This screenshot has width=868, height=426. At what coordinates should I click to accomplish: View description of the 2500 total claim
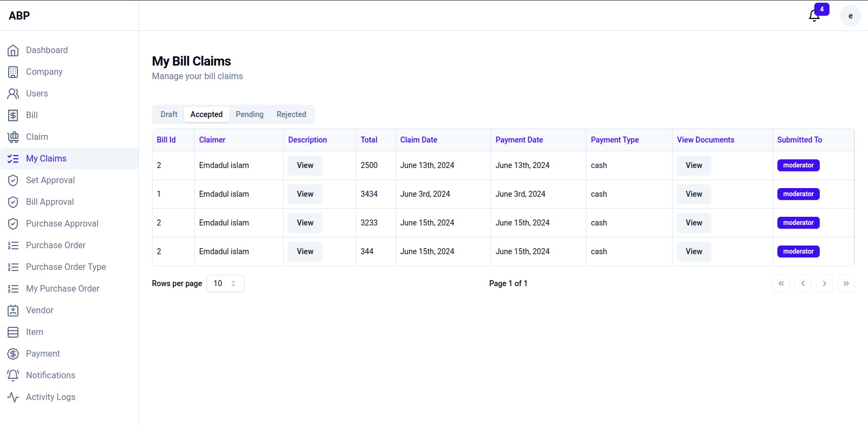pyautogui.click(x=305, y=165)
